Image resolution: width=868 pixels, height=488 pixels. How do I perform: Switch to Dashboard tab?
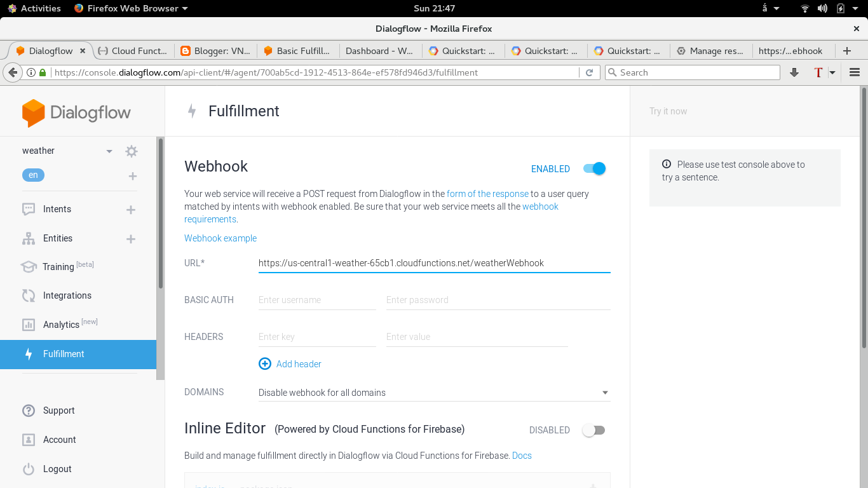click(x=381, y=51)
